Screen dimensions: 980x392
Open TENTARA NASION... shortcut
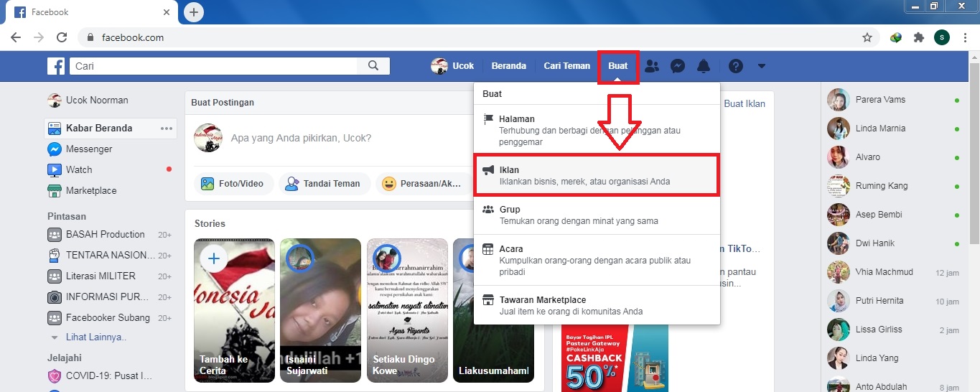click(x=111, y=255)
